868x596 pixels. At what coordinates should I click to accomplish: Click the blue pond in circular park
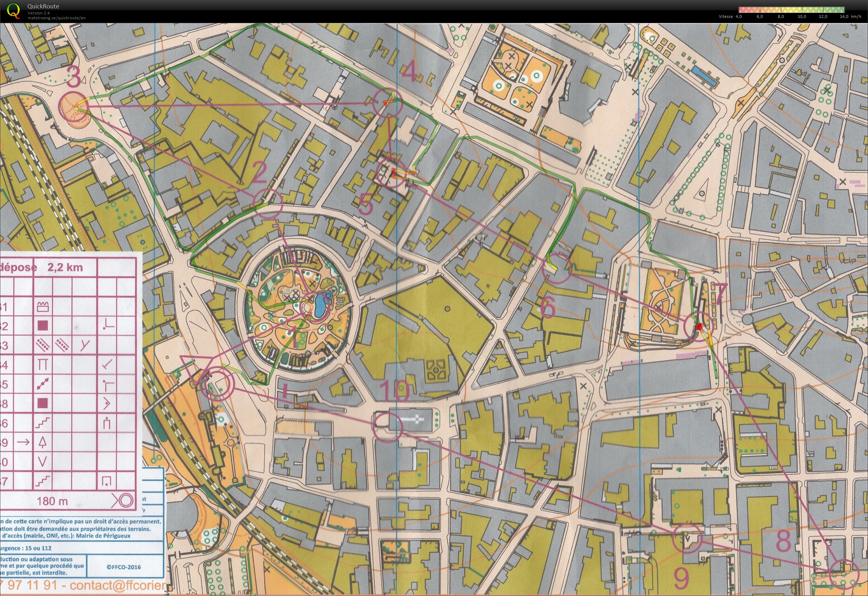tap(320, 306)
